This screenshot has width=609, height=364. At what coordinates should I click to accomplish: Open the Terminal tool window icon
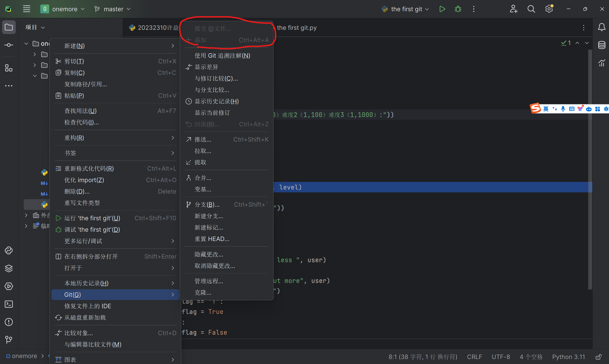[x=9, y=304]
